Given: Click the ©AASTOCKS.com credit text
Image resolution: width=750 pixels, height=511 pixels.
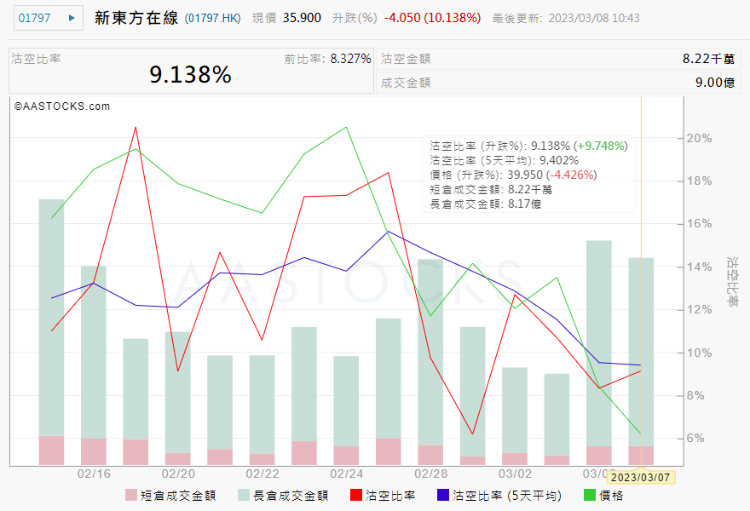Looking at the screenshot, I should point(62,106).
